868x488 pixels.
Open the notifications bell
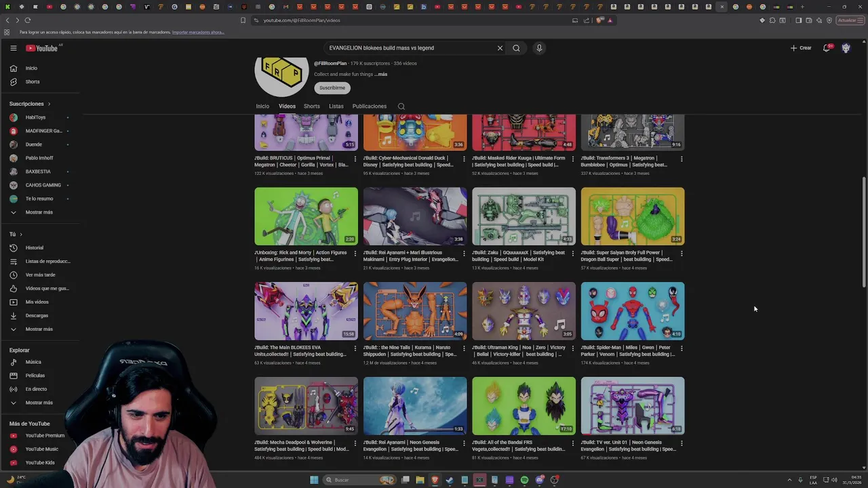tap(827, 48)
